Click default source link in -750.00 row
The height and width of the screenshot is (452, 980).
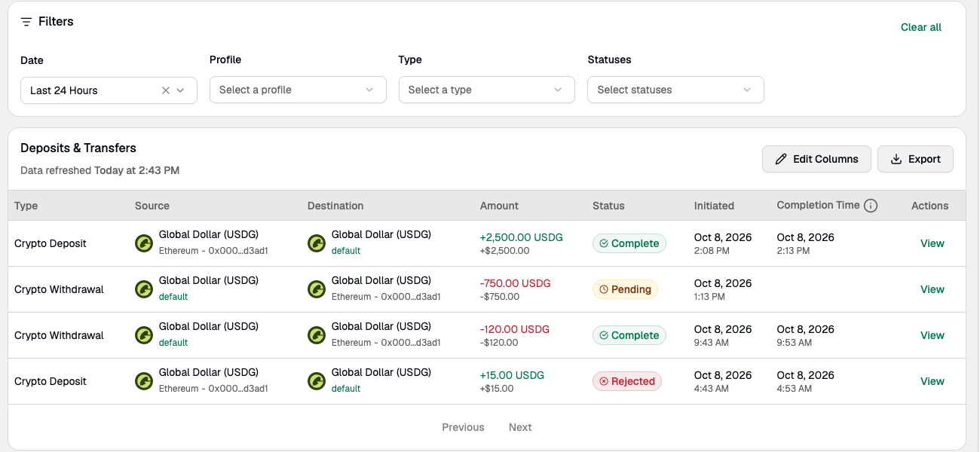tap(173, 297)
